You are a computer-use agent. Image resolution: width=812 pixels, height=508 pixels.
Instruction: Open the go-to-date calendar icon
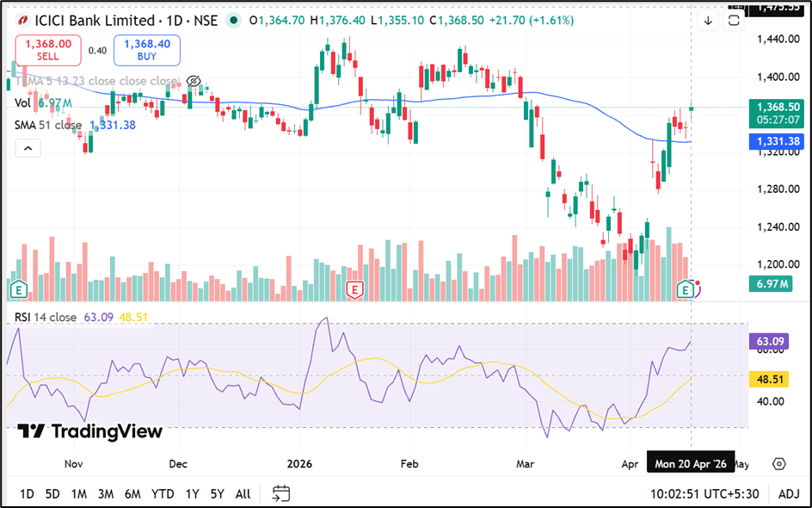click(281, 493)
